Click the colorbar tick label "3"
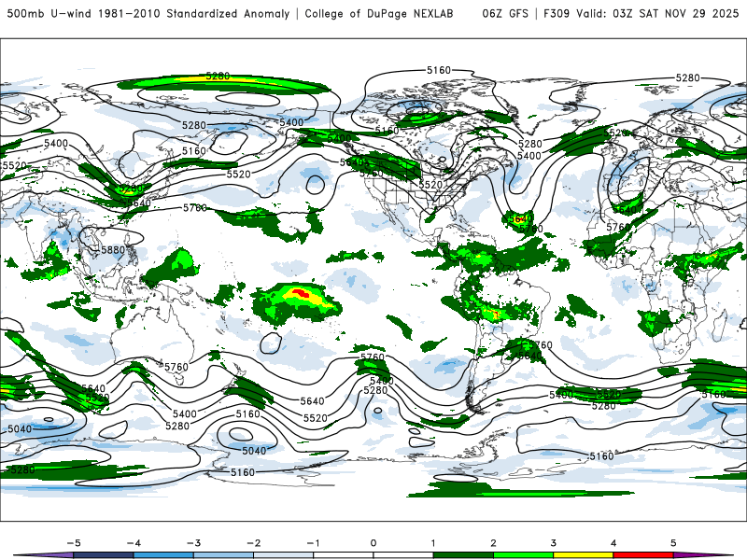 [x=553, y=543]
